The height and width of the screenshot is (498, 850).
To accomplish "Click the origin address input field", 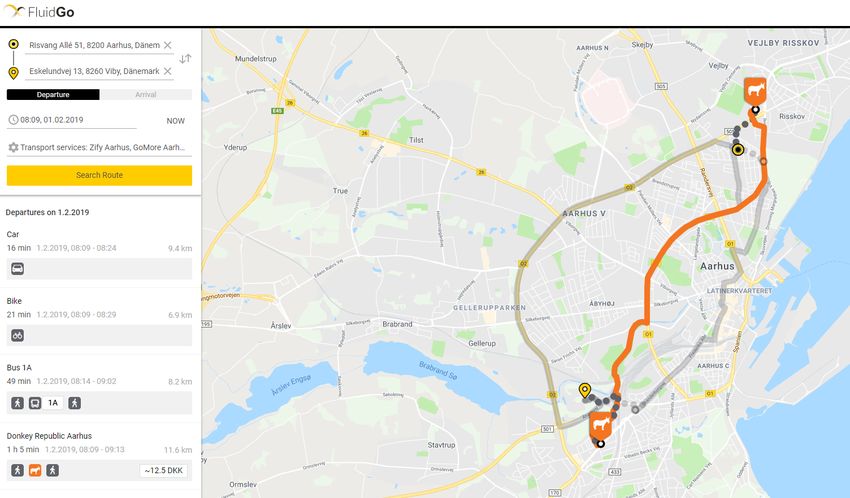I will 94,45.
